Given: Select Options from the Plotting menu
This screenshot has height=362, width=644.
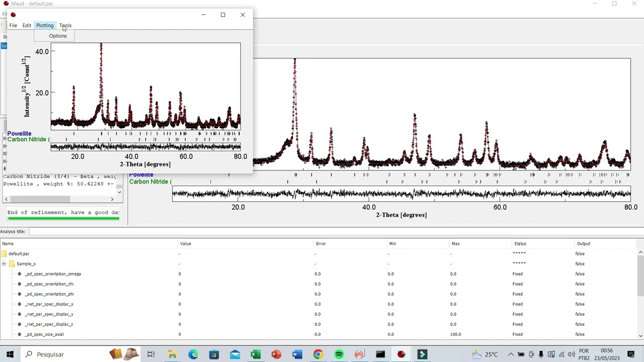Looking at the screenshot, I should point(58,36).
